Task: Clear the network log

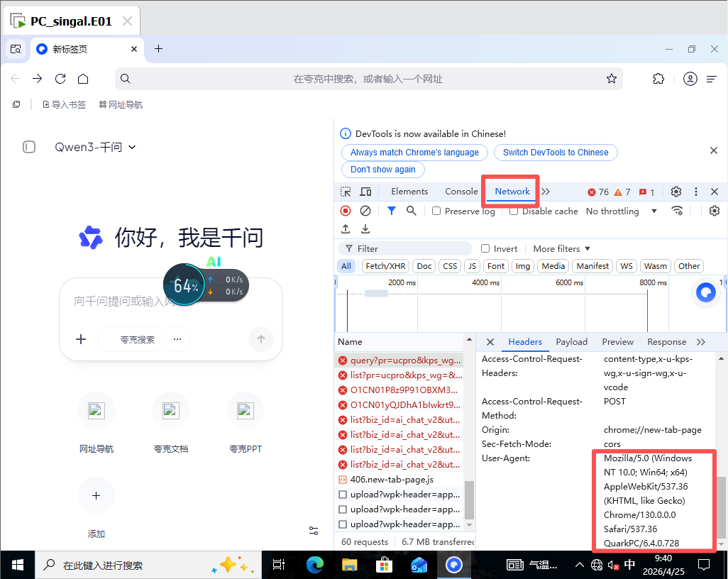Action: click(x=365, y=211)
